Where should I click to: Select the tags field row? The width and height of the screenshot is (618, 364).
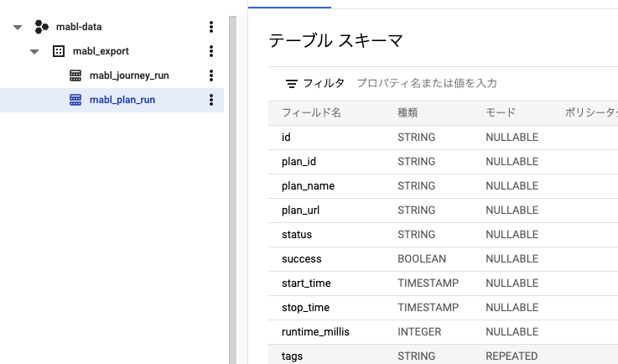click(293, 356)
